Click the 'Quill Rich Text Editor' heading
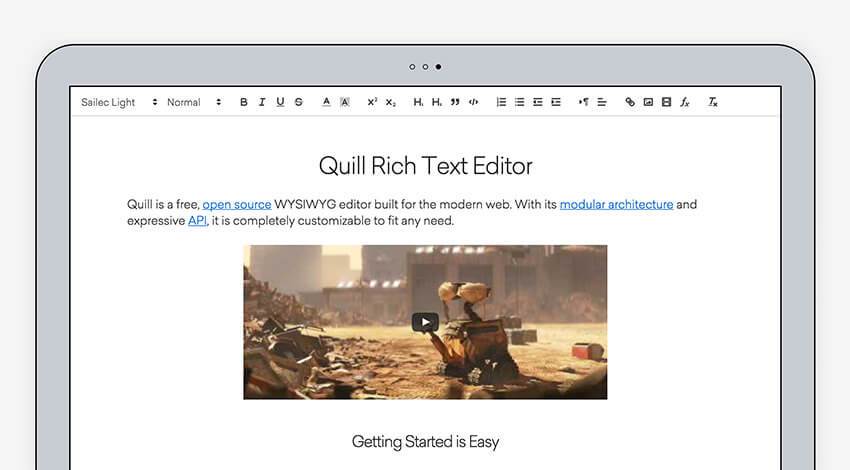The image size is (850, 470). [426, 166]
